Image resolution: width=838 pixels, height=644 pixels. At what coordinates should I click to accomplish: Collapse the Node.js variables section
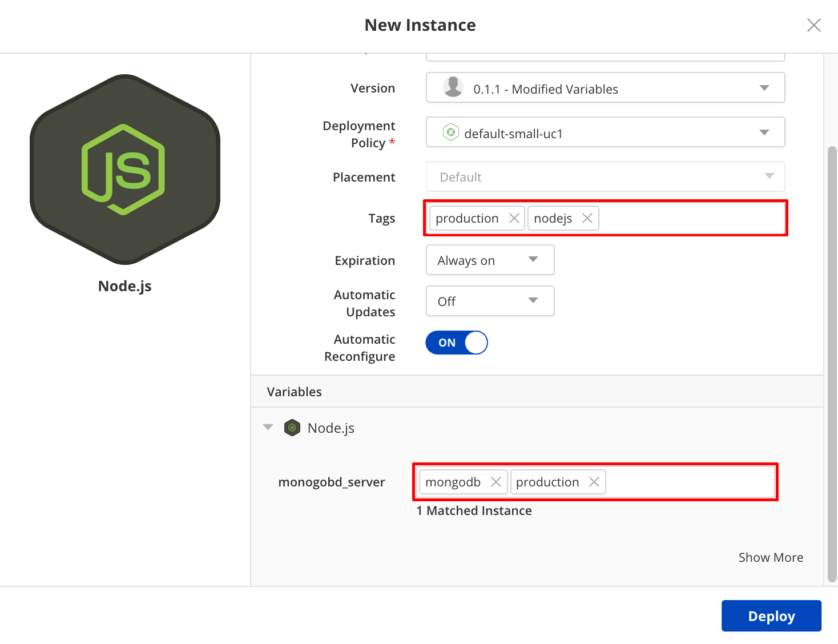268,427
